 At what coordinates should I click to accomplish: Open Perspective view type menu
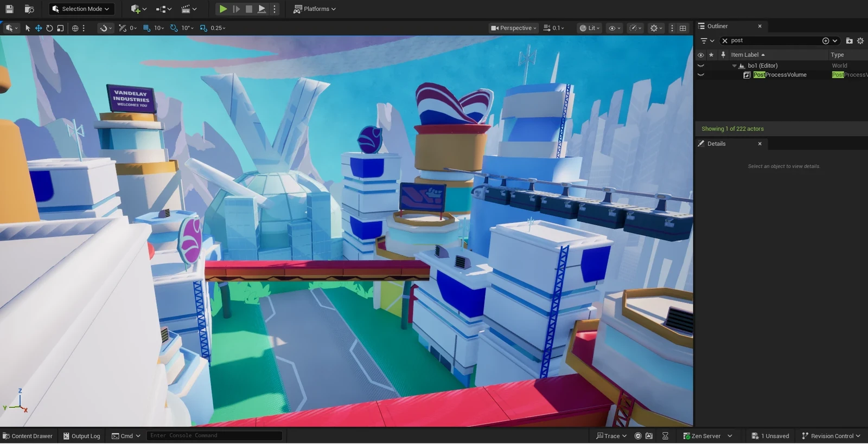513,28
